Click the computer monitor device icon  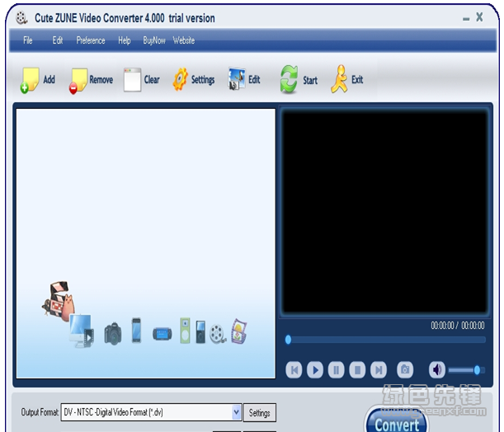(82, 331)
